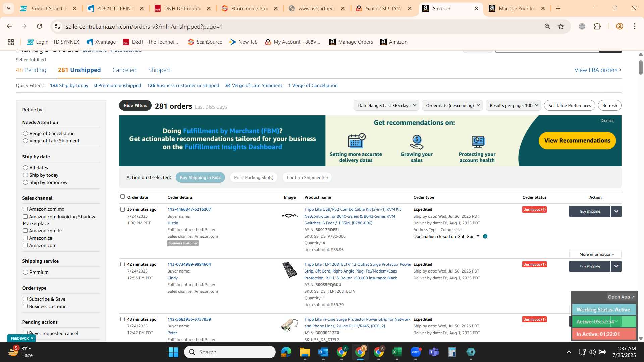The width and height of the screenshot is (644, 362).
Task: Click the browser address bar URL
Action: click(144, 26)
